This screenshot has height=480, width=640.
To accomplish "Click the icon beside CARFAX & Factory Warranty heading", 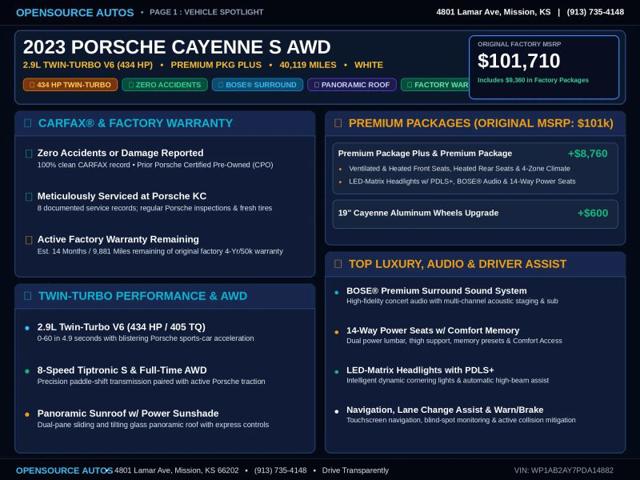I will (28, 123).
